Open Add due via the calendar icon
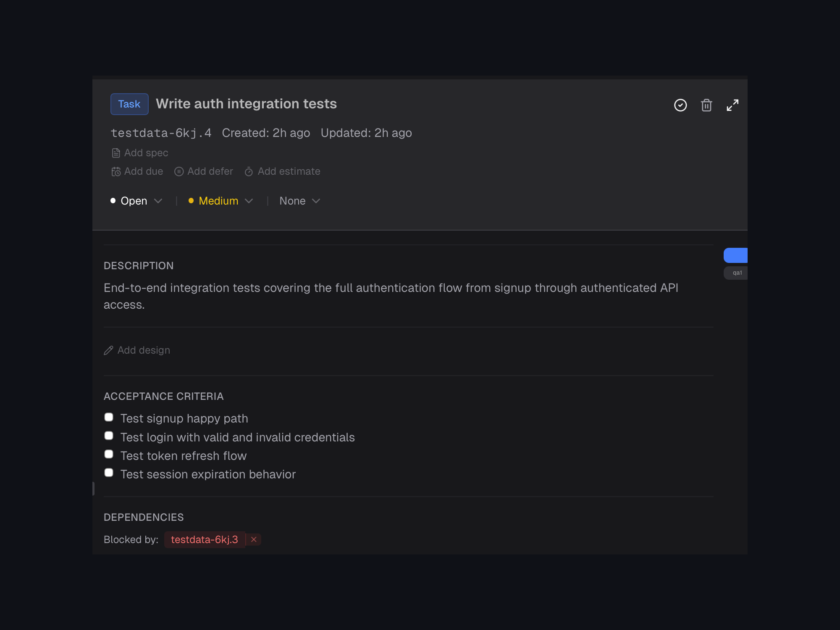This screenshot has width=840, height=630. 116,171
